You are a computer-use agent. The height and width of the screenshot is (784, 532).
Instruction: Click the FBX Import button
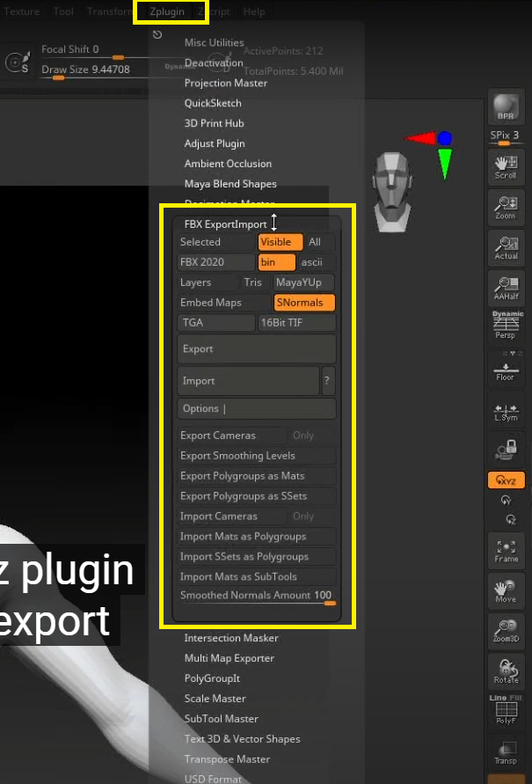coord(248,381)
